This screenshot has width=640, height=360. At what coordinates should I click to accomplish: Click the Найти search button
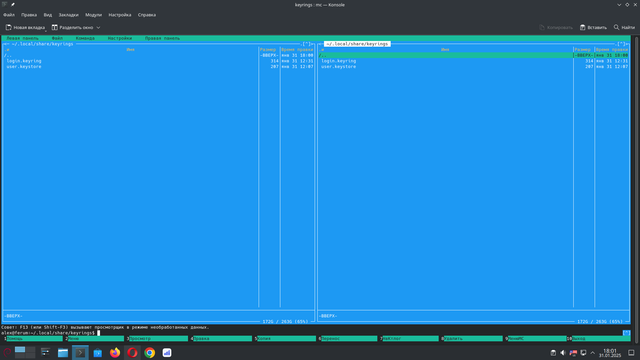pyautogui.click(x=624, y=27)
